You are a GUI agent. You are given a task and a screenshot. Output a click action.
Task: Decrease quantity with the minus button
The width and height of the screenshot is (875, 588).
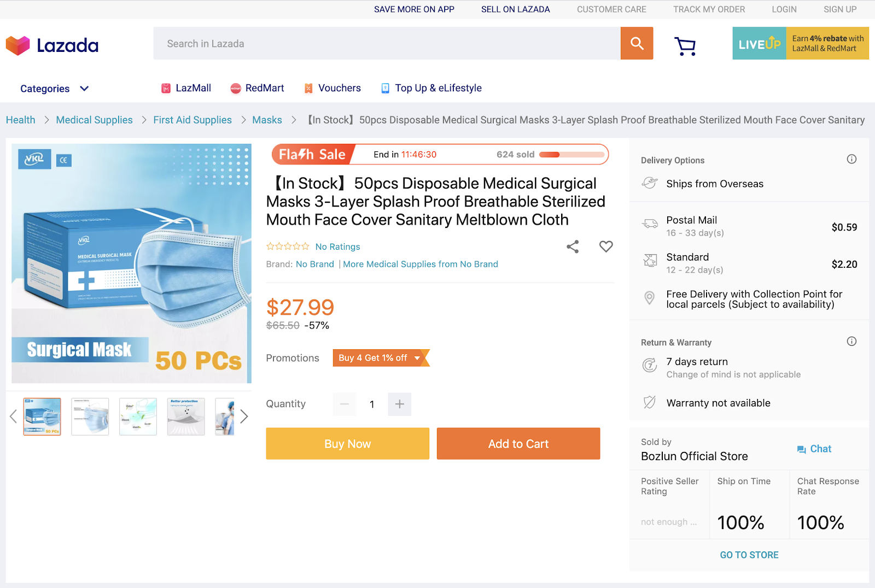tap(345, 404)
